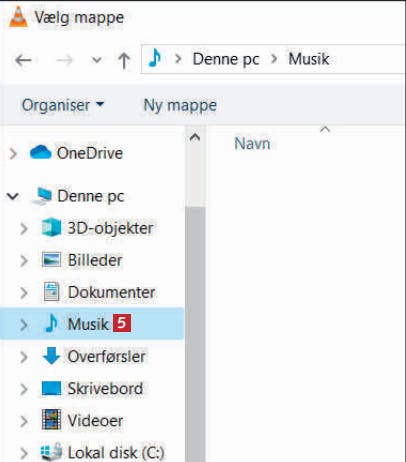Select the 3D-objekter folder icon
Image resolution: width=406 pixels, height=462 pixels.
point(51,228)
